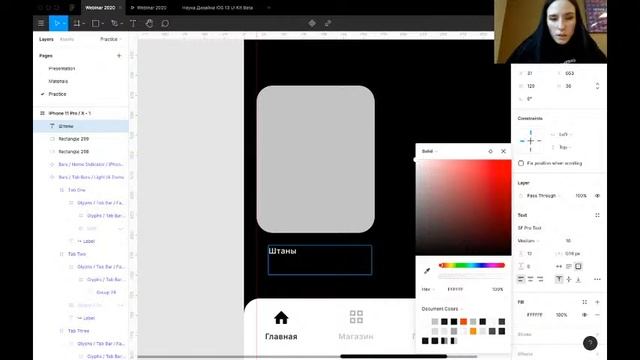Screen dimensions: 640x360
Task: Open the Document Colors dropdown
Action: tap(442, 309)
